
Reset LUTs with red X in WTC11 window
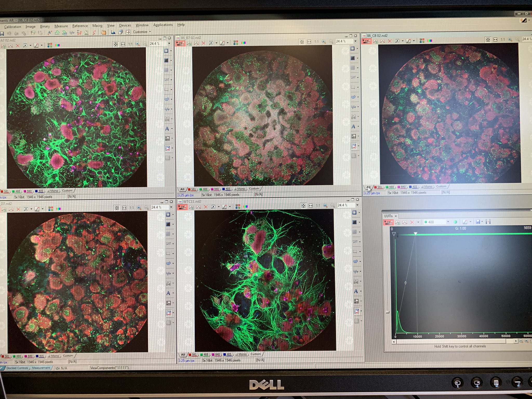tap(206, 207)
